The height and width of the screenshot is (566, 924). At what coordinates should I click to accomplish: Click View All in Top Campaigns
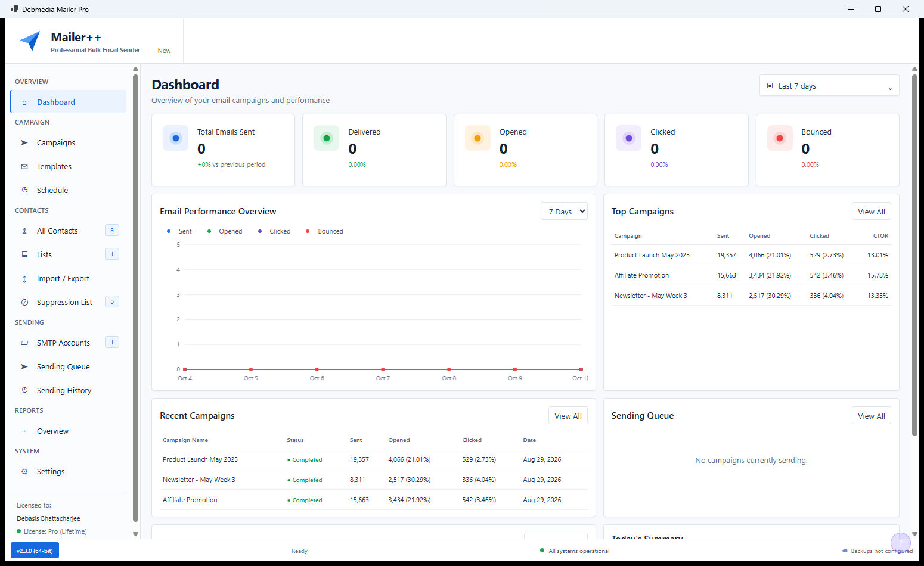click(x=872, y=212)
